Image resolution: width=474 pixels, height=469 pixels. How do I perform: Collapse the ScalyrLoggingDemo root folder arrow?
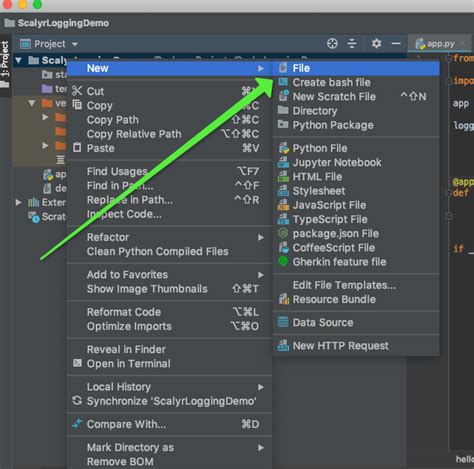[19, 60]
